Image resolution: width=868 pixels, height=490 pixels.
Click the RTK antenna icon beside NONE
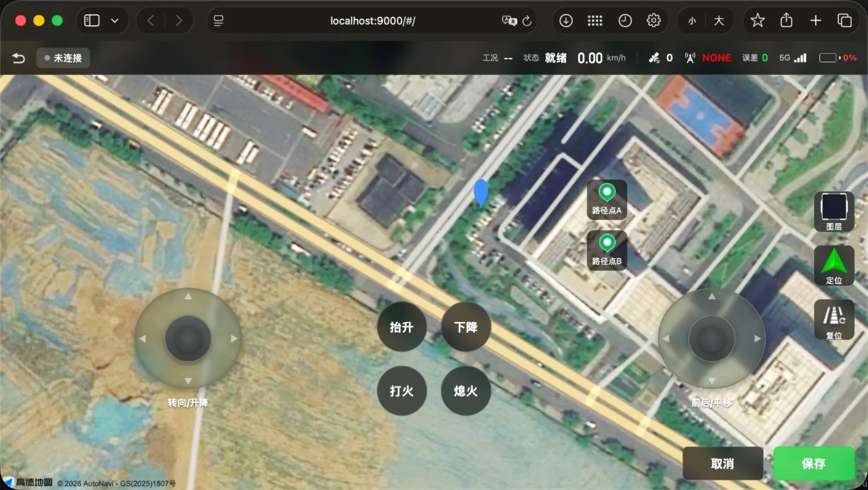(690, 58)
